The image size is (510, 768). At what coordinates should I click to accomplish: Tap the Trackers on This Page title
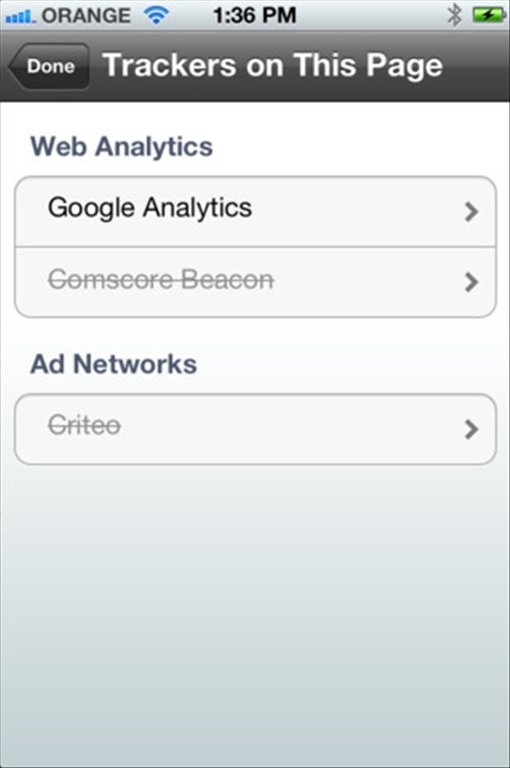coord(272,65)
